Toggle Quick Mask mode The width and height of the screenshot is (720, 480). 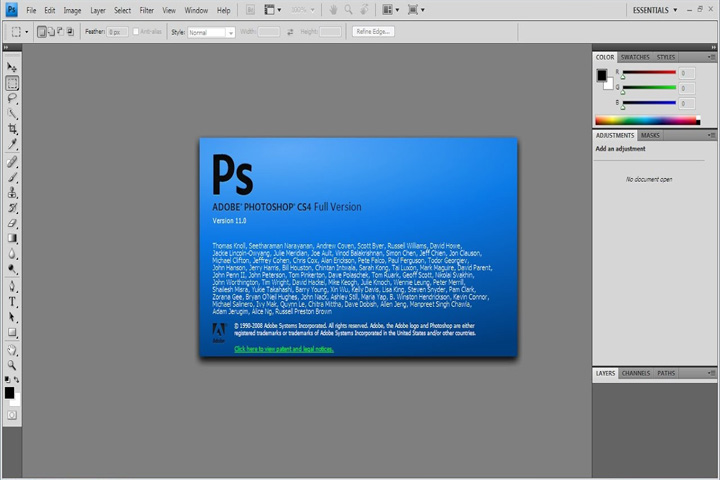(12, 415)
